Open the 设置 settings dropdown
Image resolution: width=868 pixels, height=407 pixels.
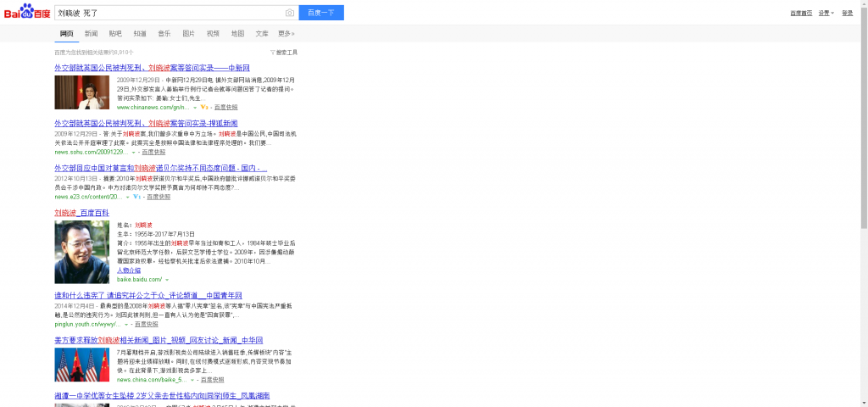(826, 13)
